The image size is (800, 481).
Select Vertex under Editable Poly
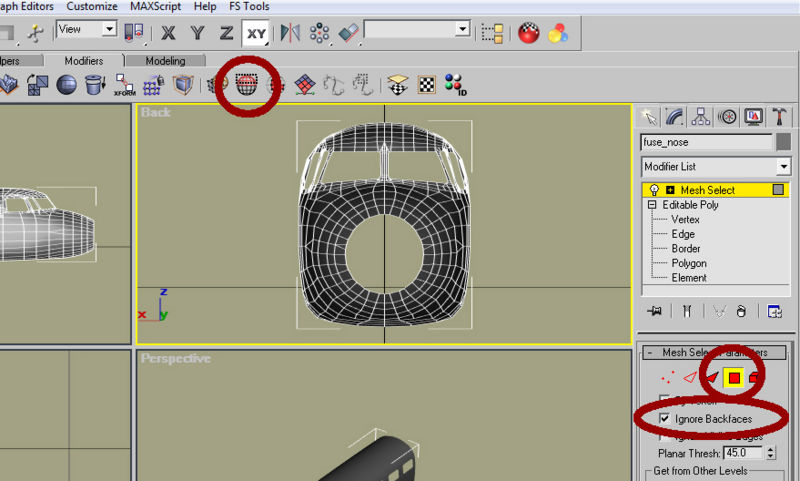[685, 219]
